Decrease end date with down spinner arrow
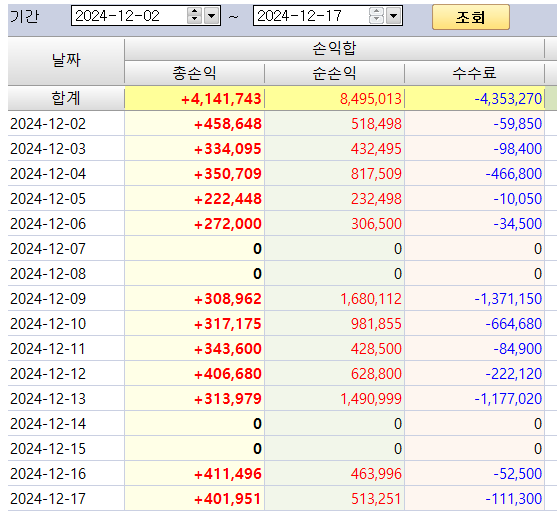 click(376, 20)
